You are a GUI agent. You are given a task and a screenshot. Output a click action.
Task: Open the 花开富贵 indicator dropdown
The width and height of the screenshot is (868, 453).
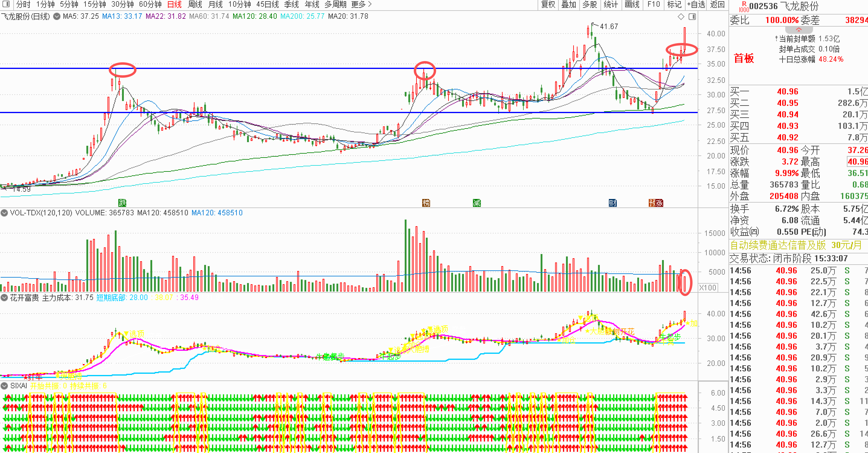(x=5, y=298)
